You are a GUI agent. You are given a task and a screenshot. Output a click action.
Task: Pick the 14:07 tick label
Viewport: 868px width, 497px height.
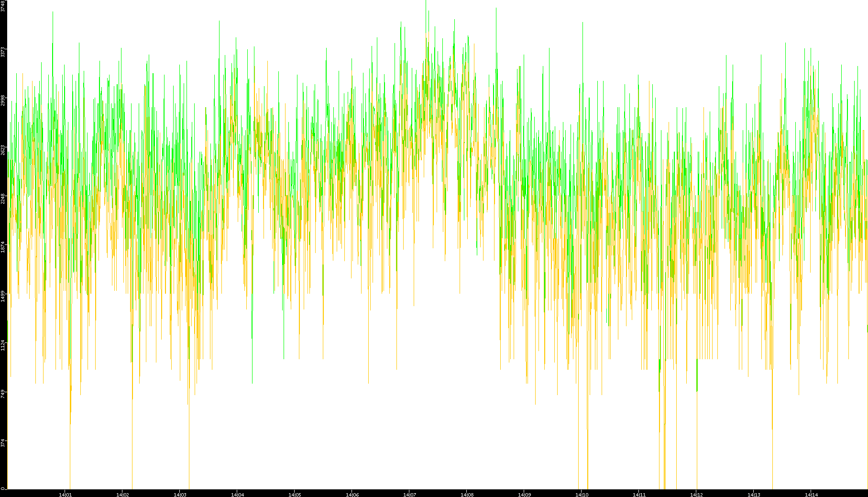point(409,495)
